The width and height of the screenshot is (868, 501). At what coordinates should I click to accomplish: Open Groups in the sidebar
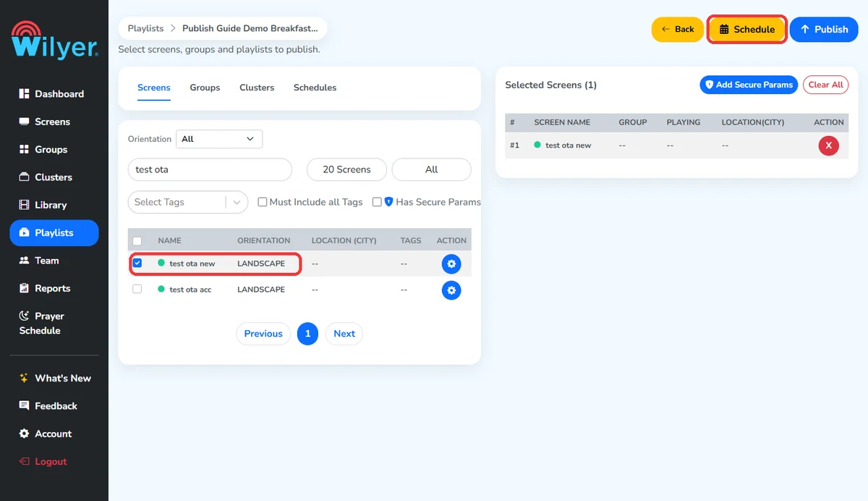(x=54, y=149)
